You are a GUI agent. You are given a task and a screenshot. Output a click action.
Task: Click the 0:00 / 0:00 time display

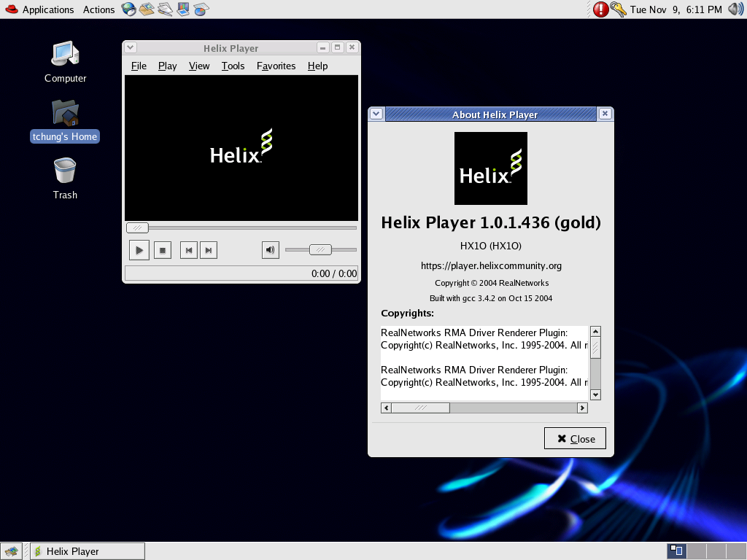point(334,273)
